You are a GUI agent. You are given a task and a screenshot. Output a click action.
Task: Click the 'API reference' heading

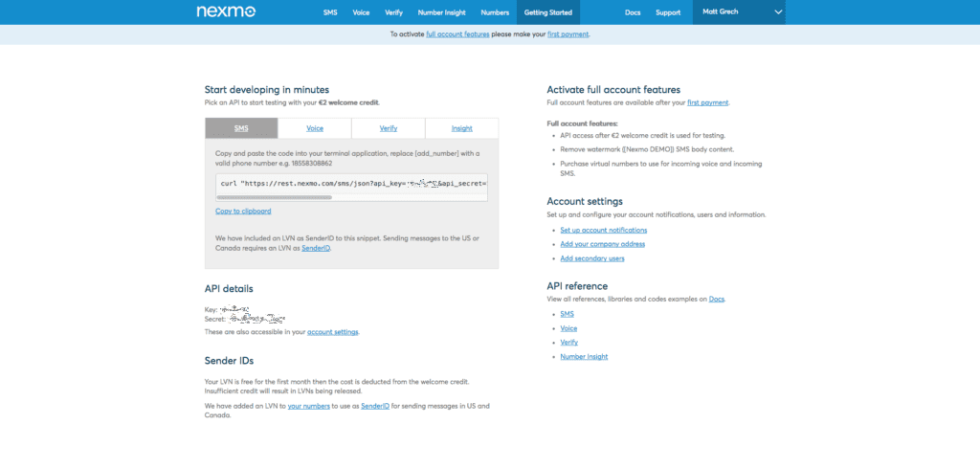coord(577,286)
